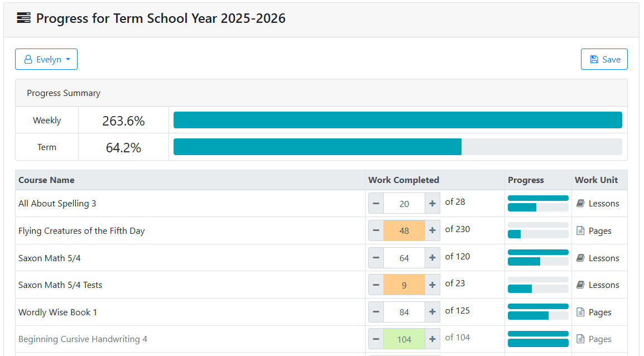
Task: Click the Term progress bar
Action: coord(398,147)
